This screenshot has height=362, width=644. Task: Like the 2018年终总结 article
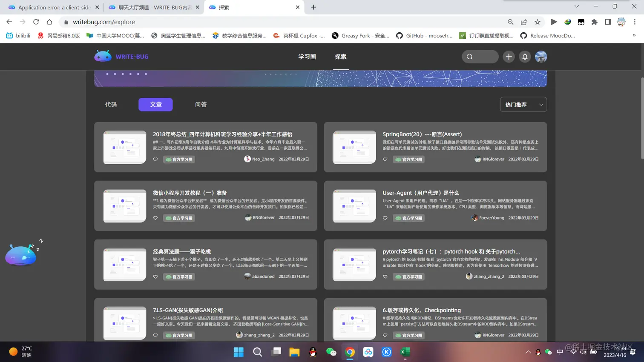coord(155,160)
